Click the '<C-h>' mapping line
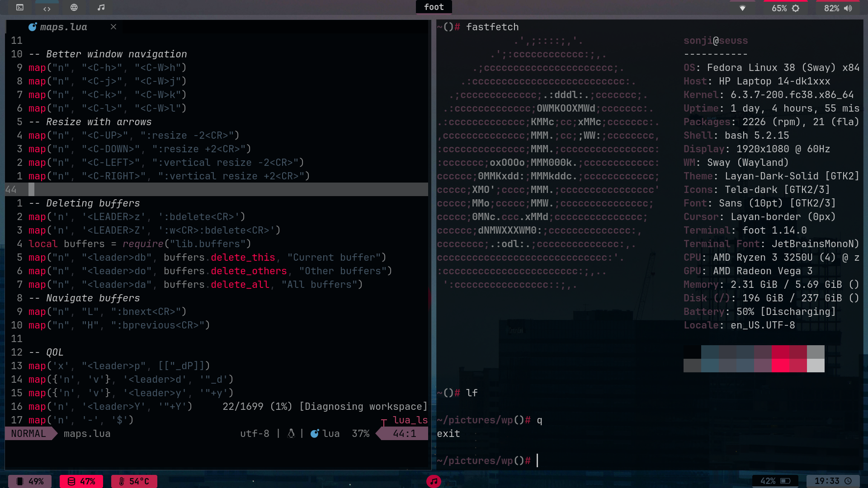868x488 pixels. 108,67
